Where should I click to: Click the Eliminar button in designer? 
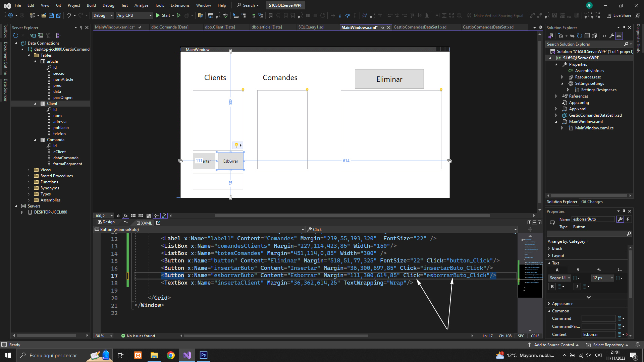pos(389,79)
